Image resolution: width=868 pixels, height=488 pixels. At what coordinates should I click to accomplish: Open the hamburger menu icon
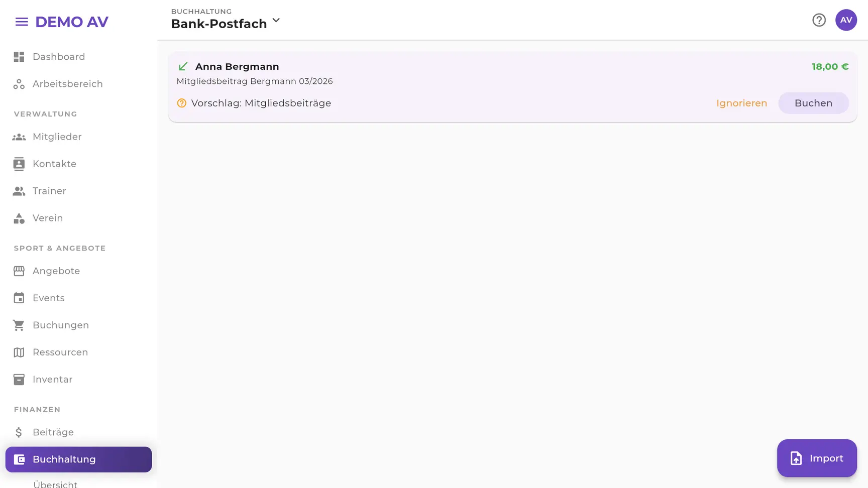click(22, 22)
